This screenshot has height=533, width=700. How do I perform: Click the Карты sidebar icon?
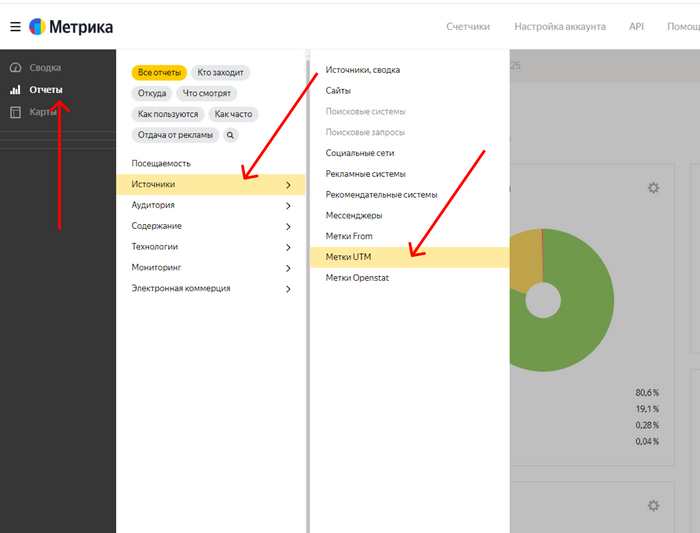point(15,112)
